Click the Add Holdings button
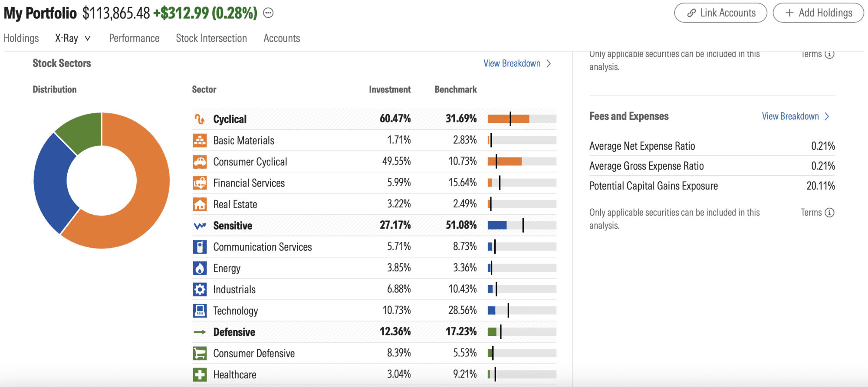The image size is (868, 387). tap(818, 13)
